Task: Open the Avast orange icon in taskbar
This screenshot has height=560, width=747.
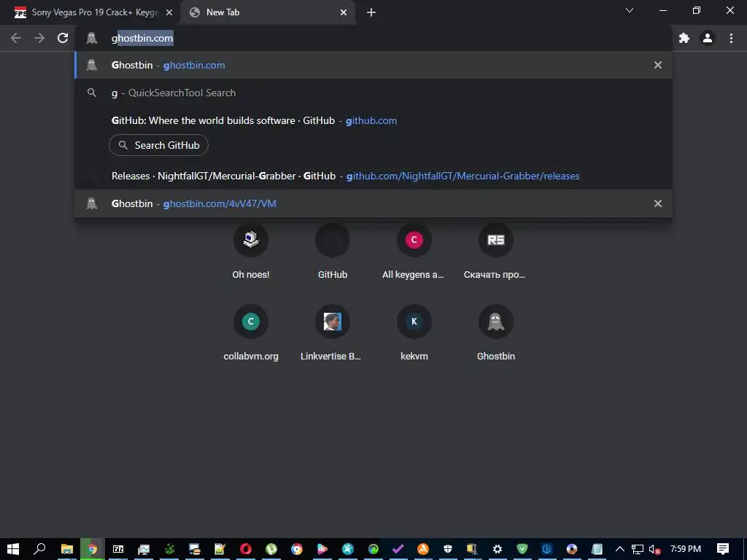Action: [x=423, y=549]
